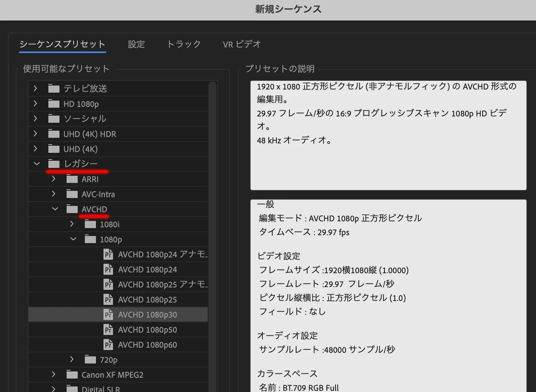The width and height of the screenshot is (536, 392).
Task: Click the 720p folder label
Action: point(109,360)
